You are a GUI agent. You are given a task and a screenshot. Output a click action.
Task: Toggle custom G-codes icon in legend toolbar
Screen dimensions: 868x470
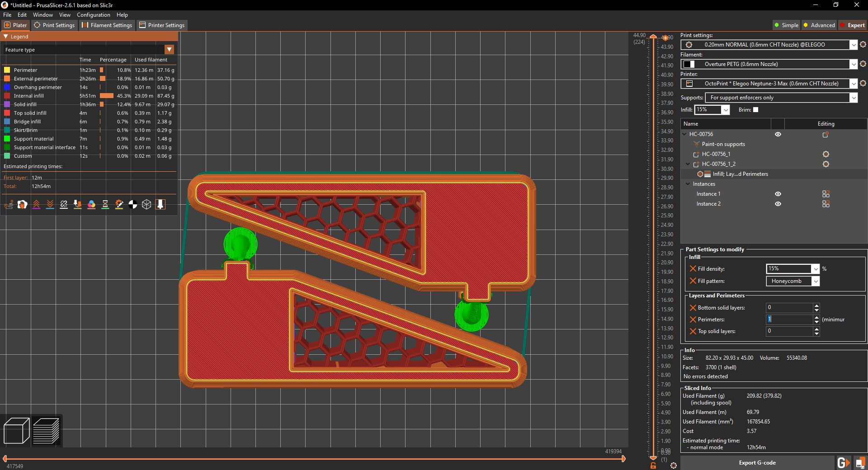[119, 205]
